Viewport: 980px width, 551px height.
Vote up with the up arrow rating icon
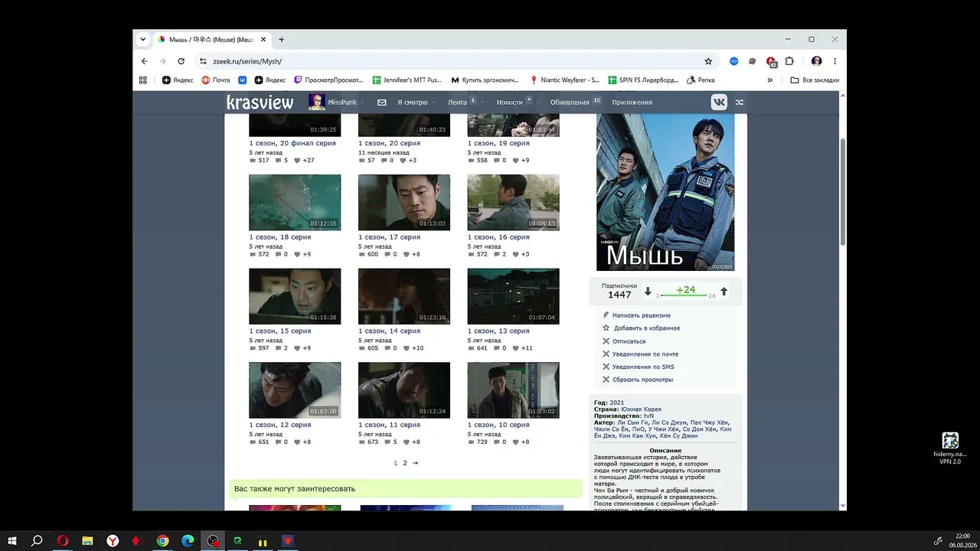tap(724, 292)
